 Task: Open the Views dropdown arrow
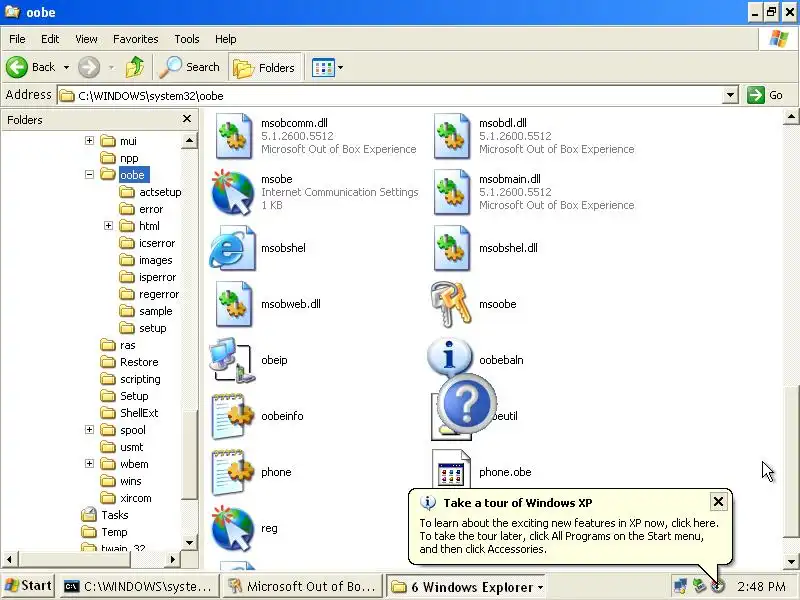pyautogui.click(x=340, y=67)
